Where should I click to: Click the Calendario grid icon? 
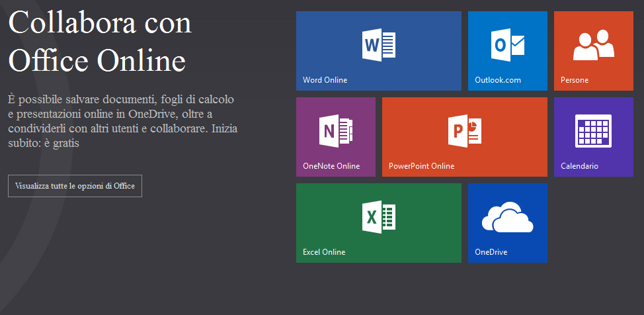point(594,131)
